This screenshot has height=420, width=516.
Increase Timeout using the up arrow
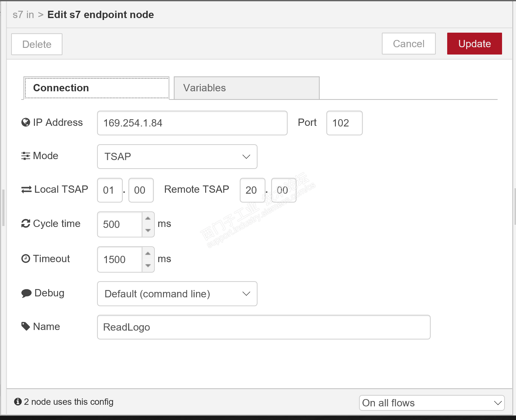click(148, 253)
